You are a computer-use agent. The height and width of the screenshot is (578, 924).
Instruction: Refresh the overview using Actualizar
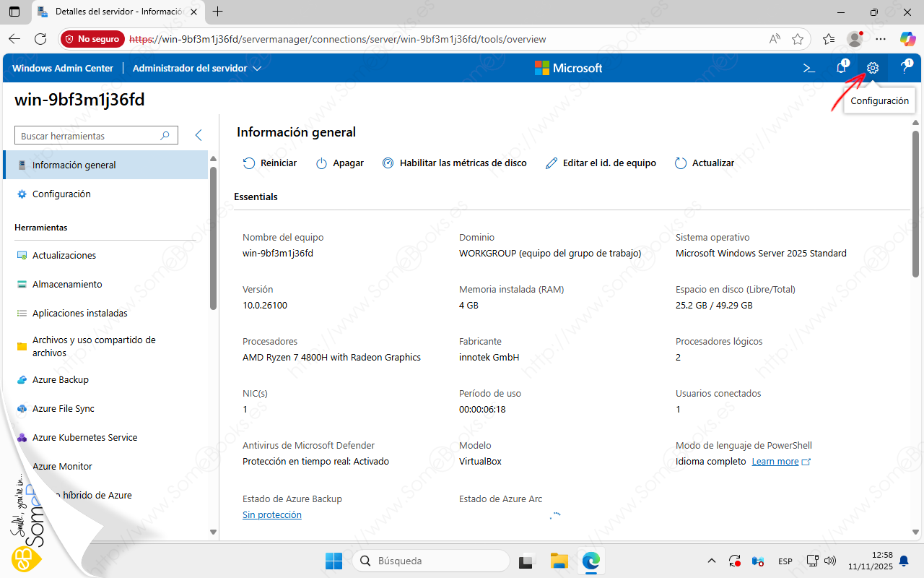point(705,163)
